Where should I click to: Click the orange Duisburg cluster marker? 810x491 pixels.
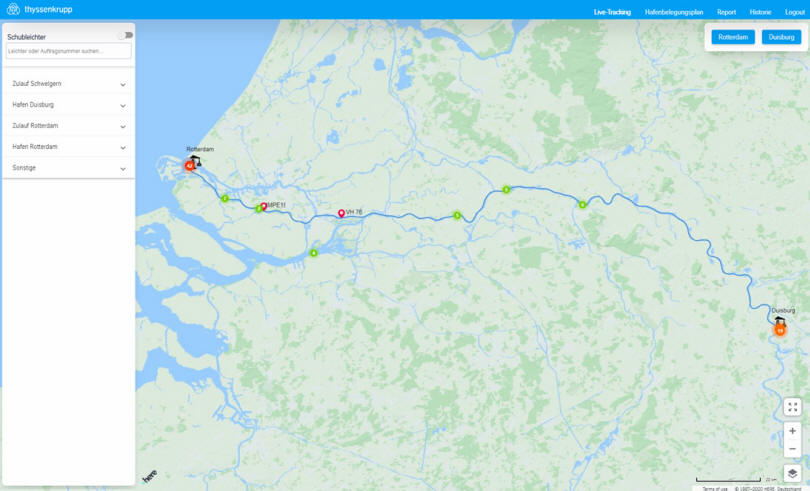click(x=780, y=330)
